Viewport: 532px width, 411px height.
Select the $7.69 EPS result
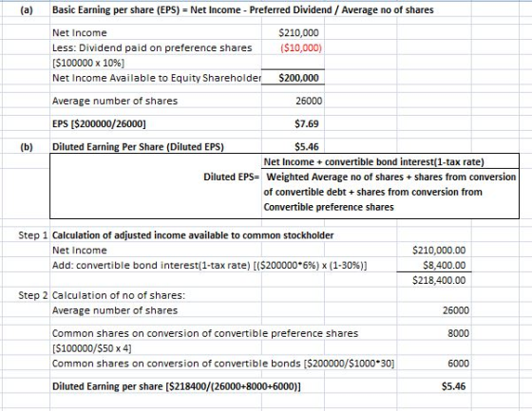pos(306,123)
